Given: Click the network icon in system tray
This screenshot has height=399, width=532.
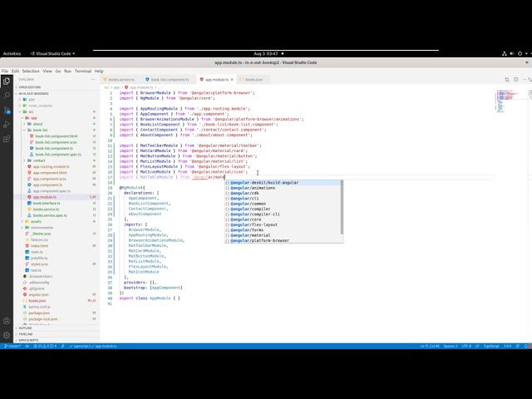Looking at the screenshot, I should tap(505, 53).
